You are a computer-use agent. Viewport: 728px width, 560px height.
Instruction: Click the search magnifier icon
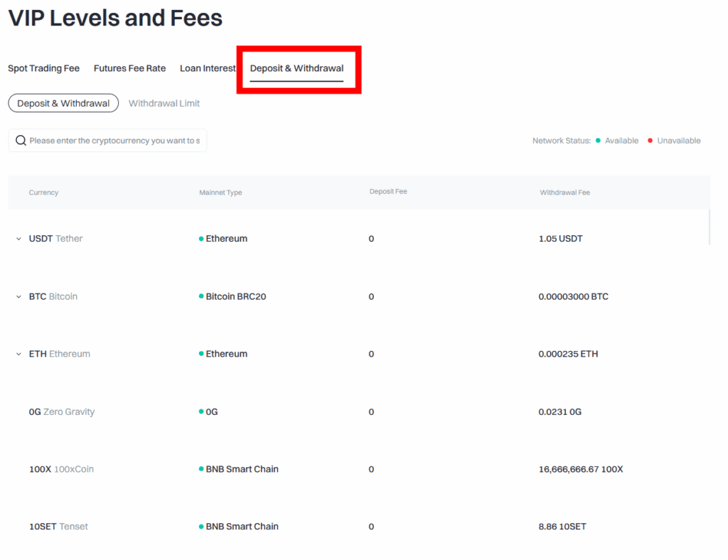(21, 141)
